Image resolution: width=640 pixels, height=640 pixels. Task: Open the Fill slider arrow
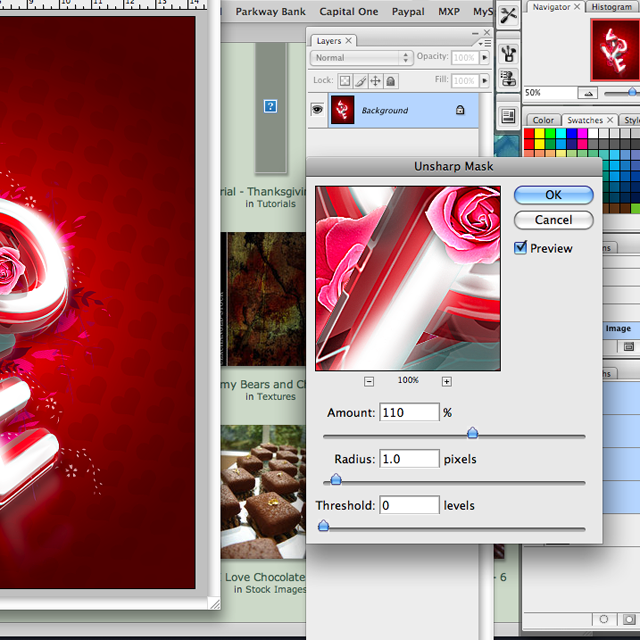coord(484,80)
